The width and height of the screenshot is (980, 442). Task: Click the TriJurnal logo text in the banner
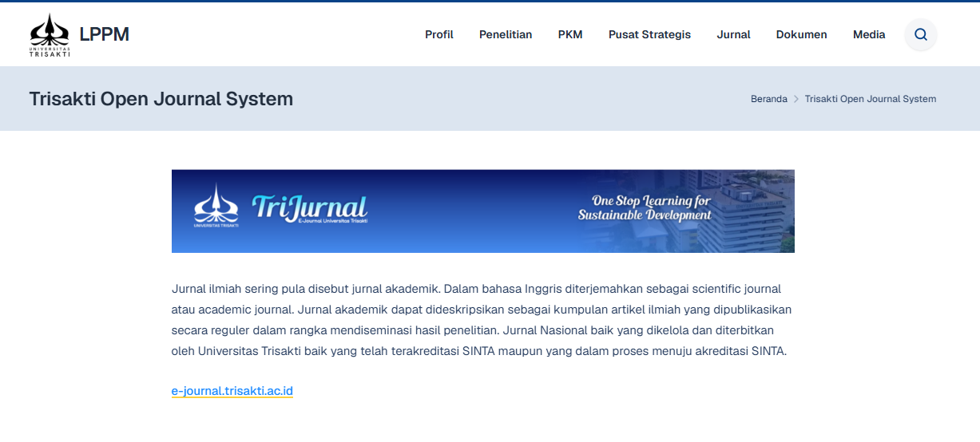310,209
